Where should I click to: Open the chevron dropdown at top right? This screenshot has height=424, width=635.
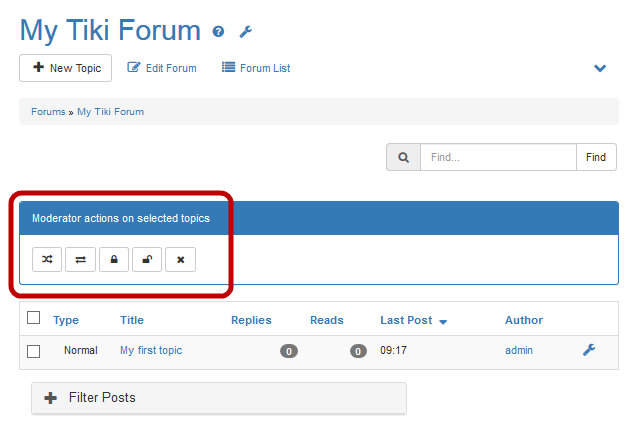pyautogui.click(x=600, y=69)
